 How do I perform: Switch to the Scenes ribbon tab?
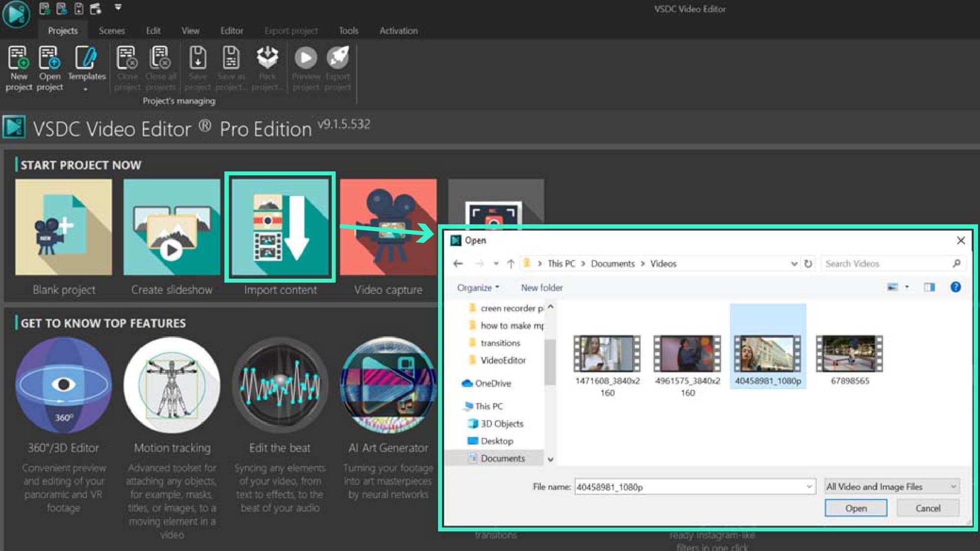point(112,30)
